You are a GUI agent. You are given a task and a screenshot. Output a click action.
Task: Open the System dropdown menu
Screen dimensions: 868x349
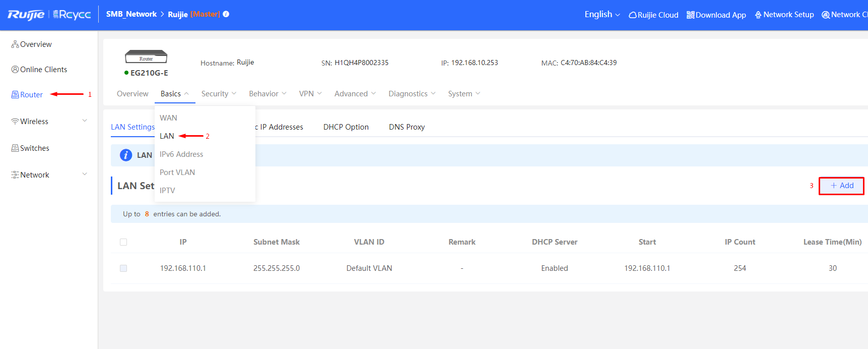[464, 94]
